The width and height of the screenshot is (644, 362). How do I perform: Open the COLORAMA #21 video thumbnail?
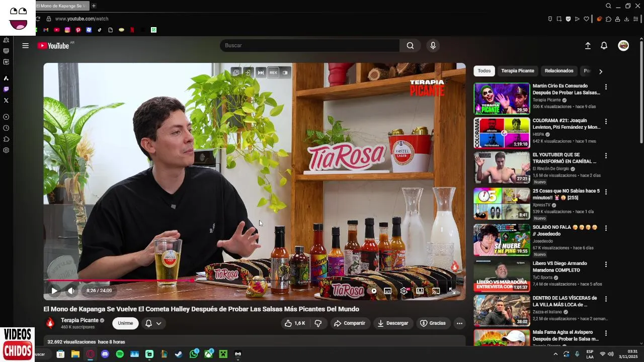tap(502, 133)
